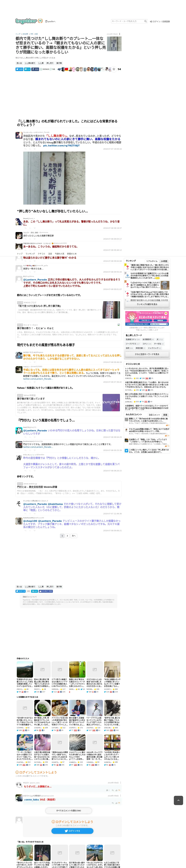Viewport: 186px width, 868px height.
Task: Open ランタンパレード author avatar on first tweet
Action: click(19, 135)
